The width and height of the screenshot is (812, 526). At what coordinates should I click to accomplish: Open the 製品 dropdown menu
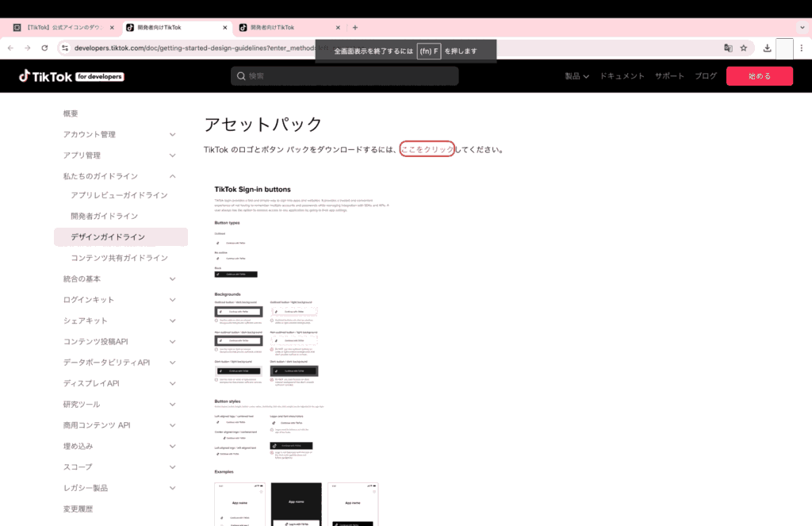click(577, 76)
